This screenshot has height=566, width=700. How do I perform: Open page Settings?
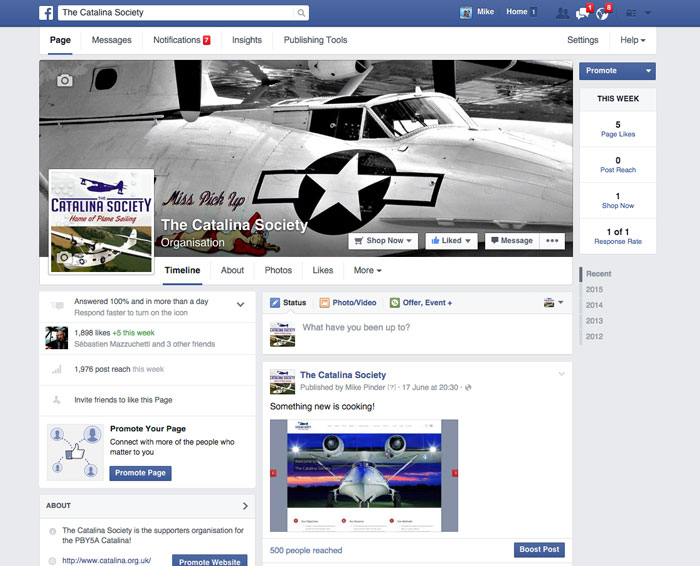pyautogui.click(x=583, y=40)
